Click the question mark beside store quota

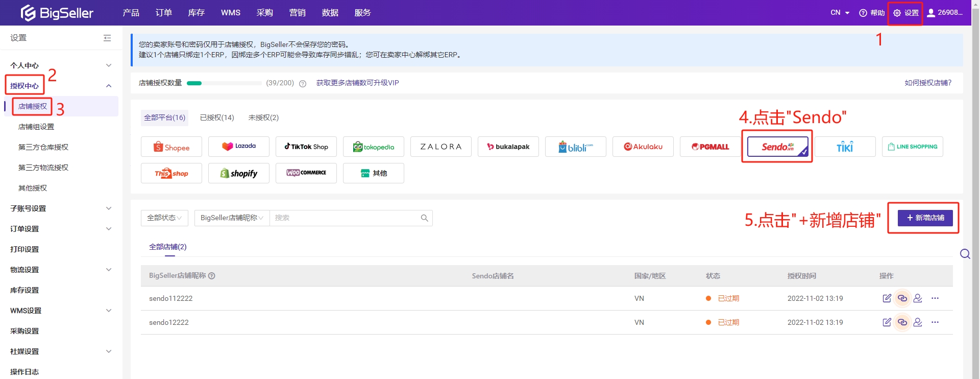click(303, 83)
